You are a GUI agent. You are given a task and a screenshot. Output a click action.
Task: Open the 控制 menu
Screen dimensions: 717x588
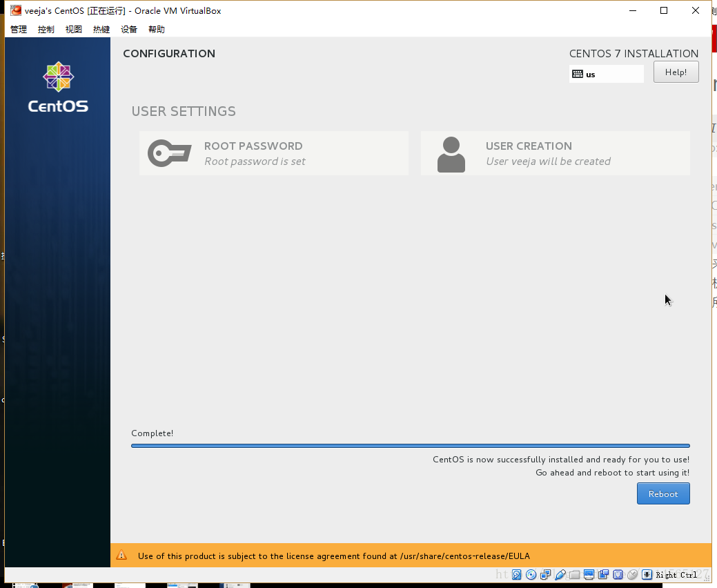[x=46, y=29]
